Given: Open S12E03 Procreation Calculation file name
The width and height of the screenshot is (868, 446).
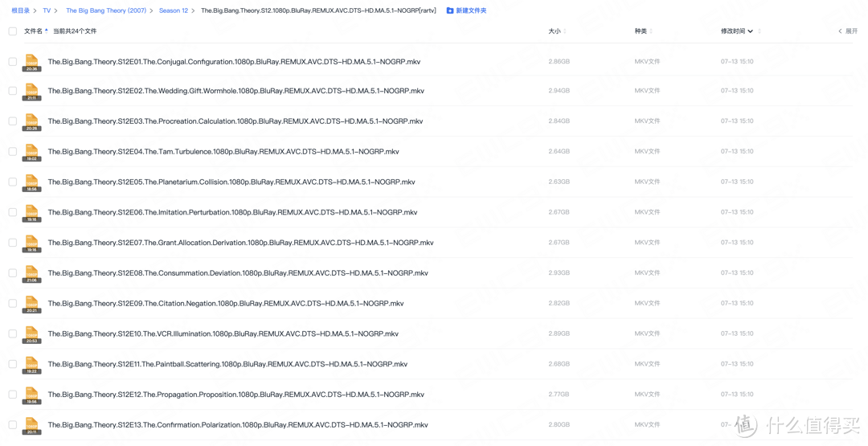Looking at the screenshot, I should (x=235, y=121).
